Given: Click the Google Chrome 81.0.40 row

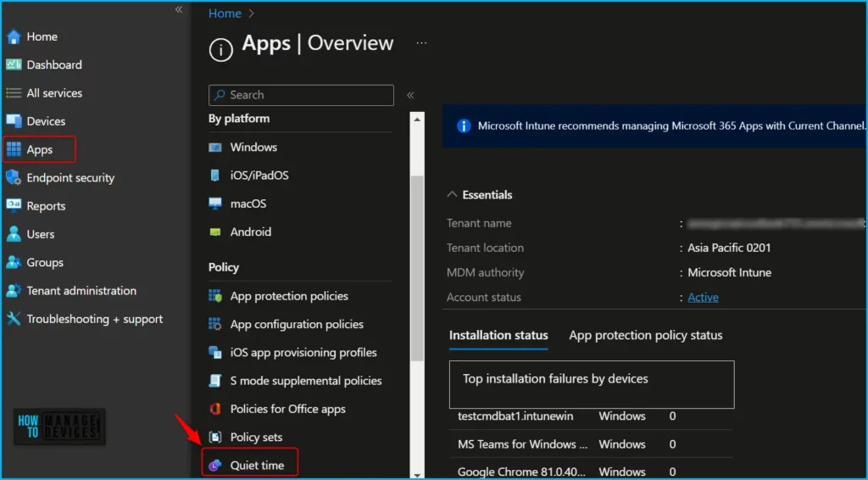Looking at the screenshot, I should pyautogui.click(x=591, y=472).
